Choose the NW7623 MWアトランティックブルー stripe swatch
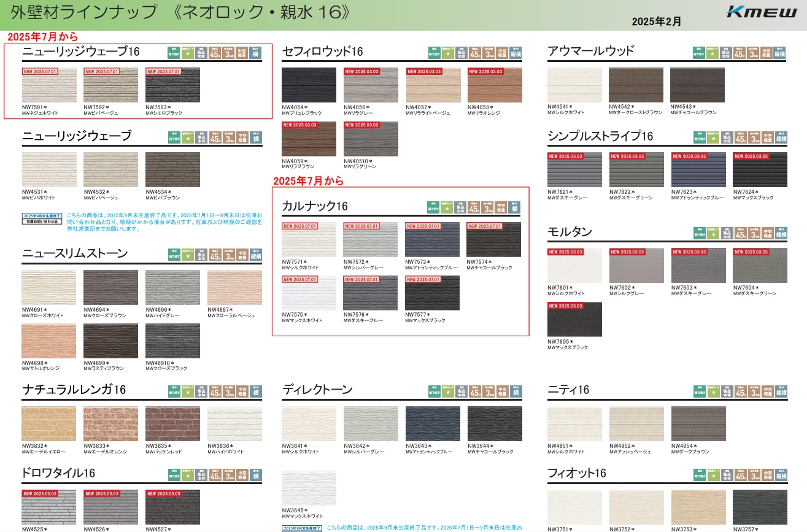 698,170
